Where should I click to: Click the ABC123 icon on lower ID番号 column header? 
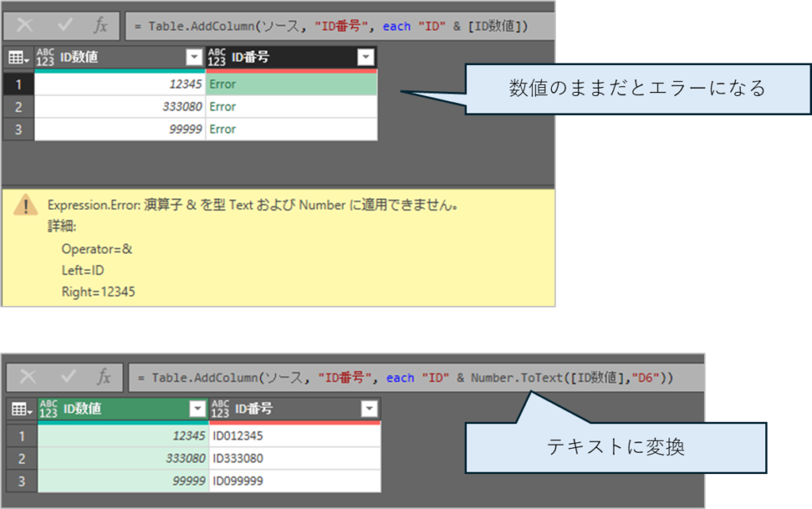click(222, 409)
